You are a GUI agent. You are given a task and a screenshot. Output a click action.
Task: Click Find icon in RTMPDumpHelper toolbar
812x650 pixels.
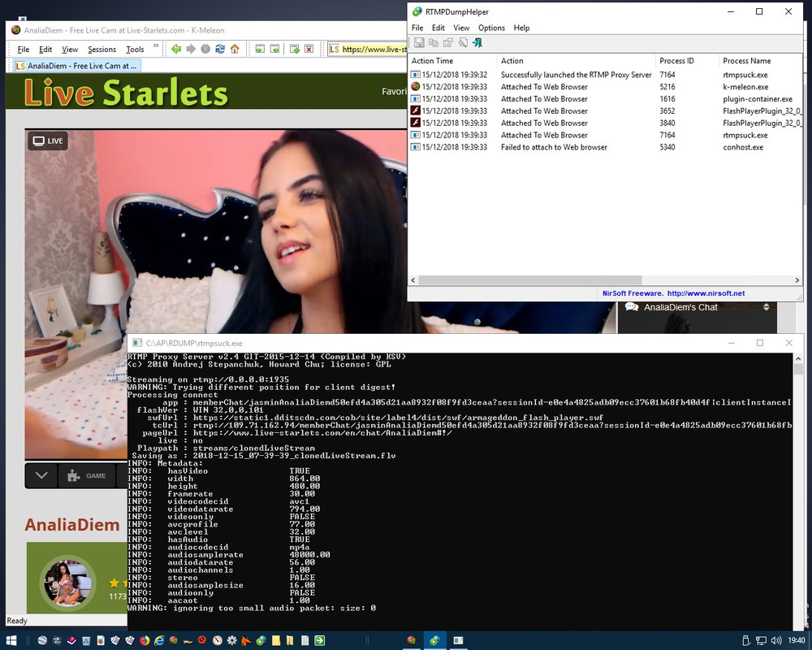[x=463, y=42]
